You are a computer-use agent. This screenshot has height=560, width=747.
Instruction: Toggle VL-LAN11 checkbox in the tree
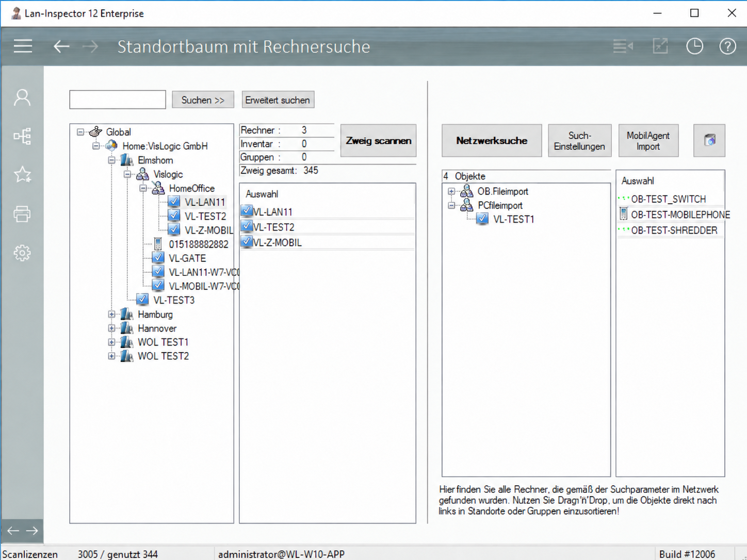click(174, 202)
